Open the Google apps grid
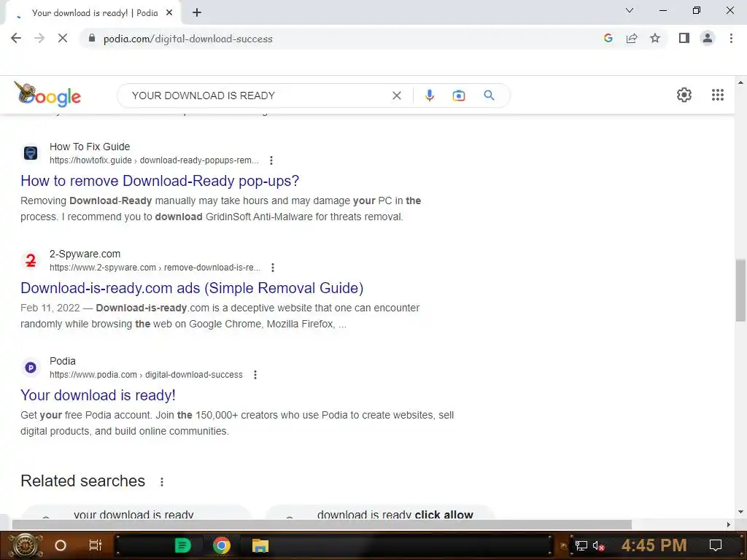Viewport: 747px width, 560px height. click(718, 95)
